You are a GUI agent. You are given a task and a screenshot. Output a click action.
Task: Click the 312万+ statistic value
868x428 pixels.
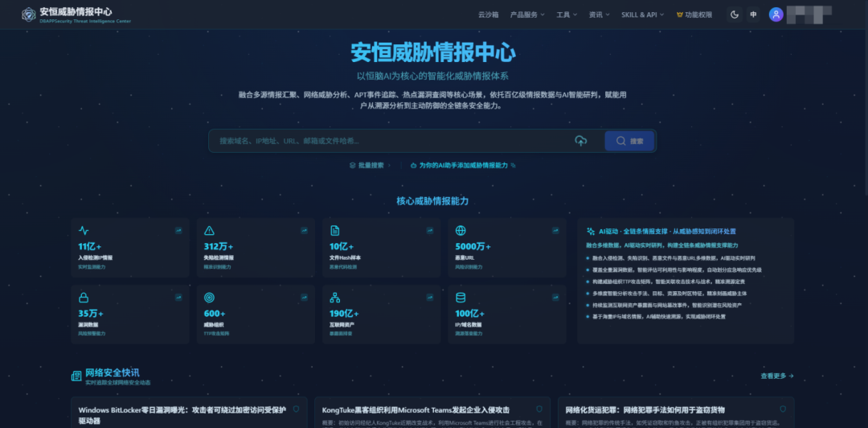[x=219, y=247]
